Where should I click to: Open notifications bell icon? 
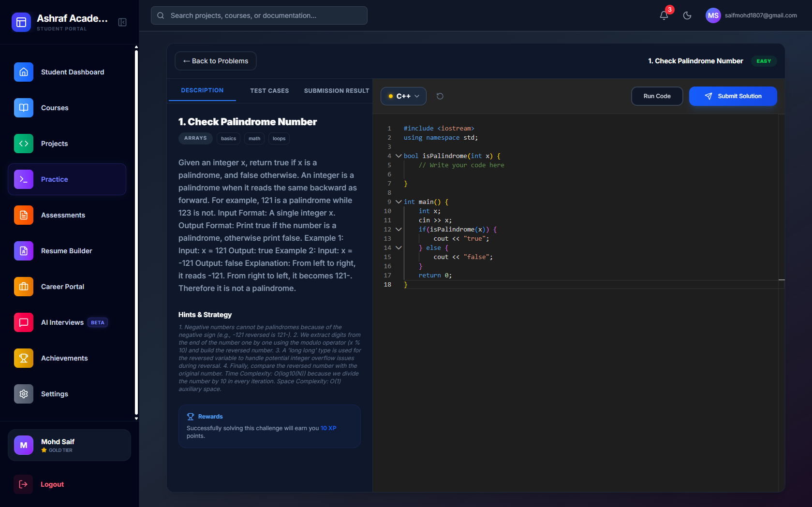pyautogui.click(x=664, y=15)
